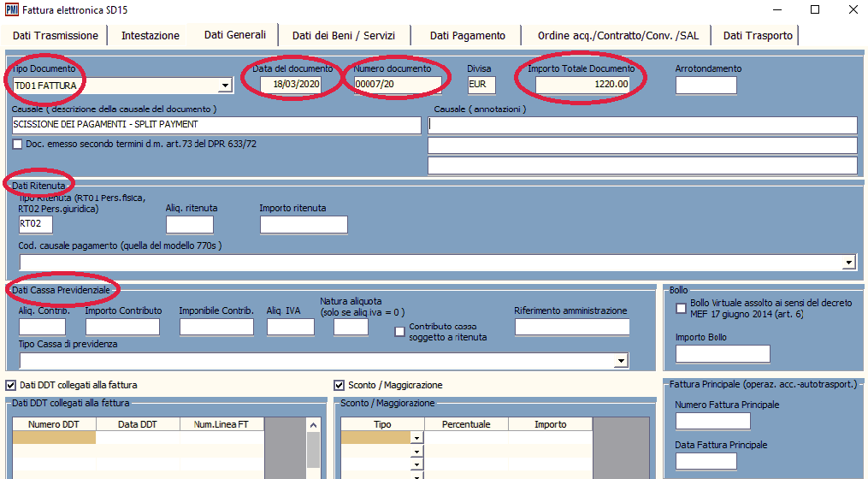Open first Tipo row dropdown in Sconto table

(417, 438)
